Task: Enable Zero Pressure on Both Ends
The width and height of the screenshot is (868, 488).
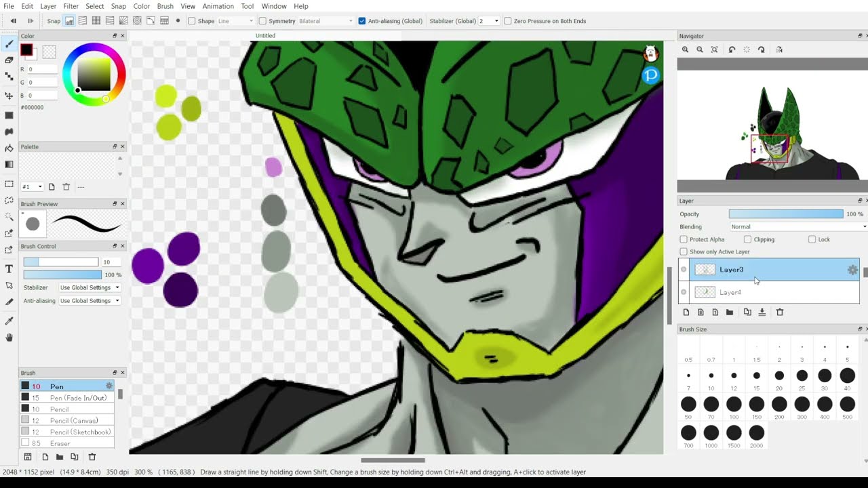Action: pyautogui.click(x=508, y=21)
